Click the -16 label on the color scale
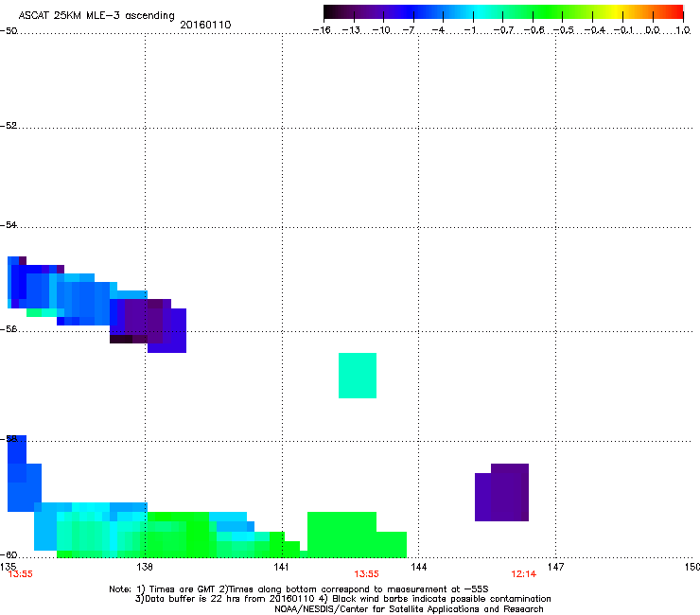Screen dimensions: 700x615 coord(322,30)
